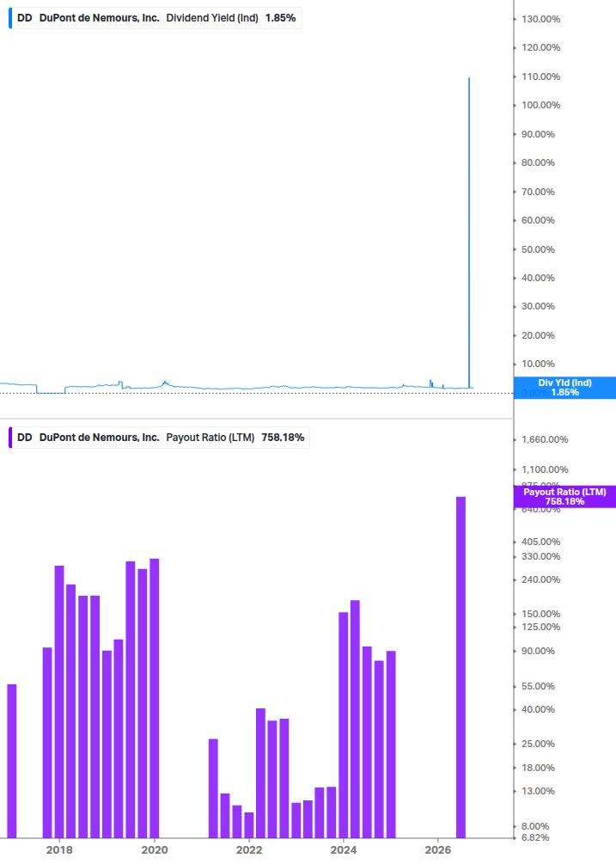Click the 100.00% y-axis label
Screen dimensions: 616x864
click(540, 105)
